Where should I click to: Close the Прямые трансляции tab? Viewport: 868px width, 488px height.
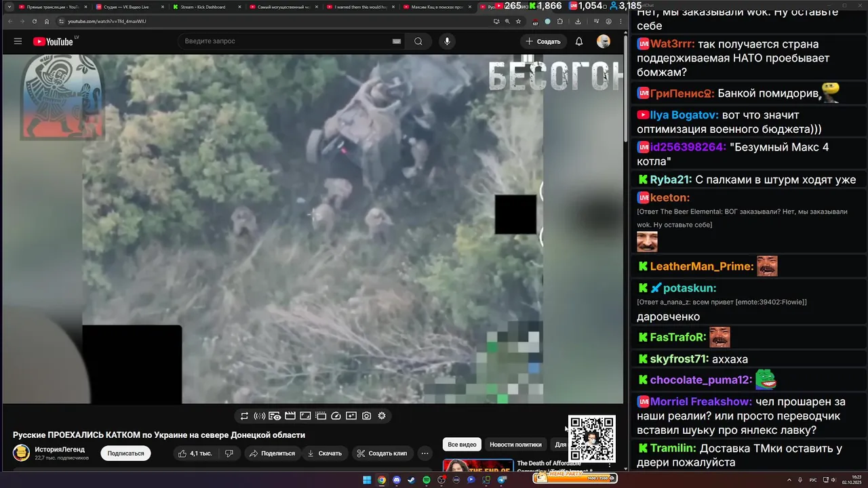point(85,7)
